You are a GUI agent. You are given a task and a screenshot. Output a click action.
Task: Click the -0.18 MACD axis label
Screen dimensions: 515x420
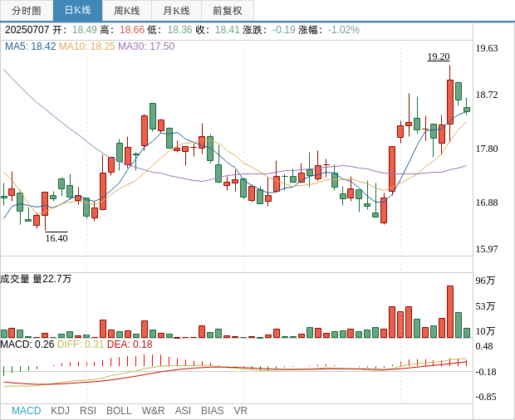486,372
